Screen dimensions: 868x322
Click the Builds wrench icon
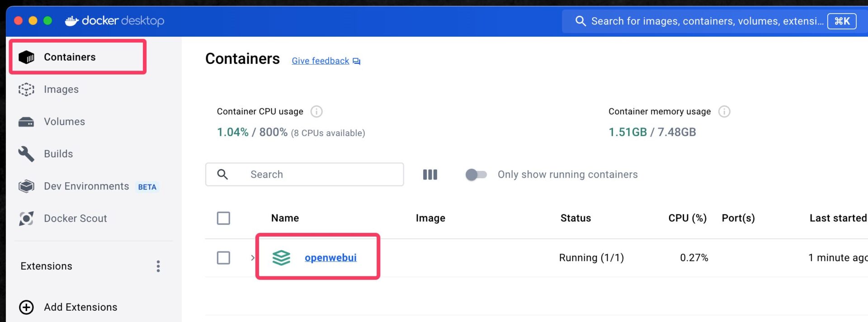click(26, 154)
